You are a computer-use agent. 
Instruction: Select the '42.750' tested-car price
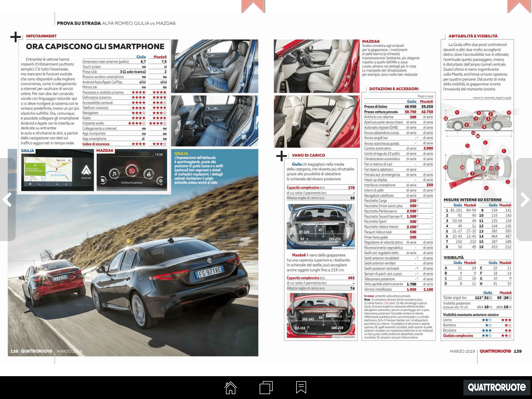click(427, 112)
